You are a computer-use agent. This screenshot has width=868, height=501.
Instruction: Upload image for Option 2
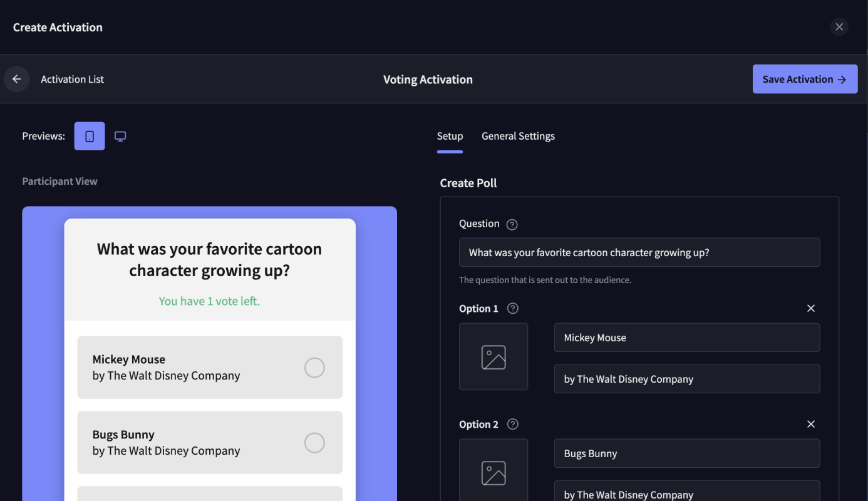click(x=493, y=472)
